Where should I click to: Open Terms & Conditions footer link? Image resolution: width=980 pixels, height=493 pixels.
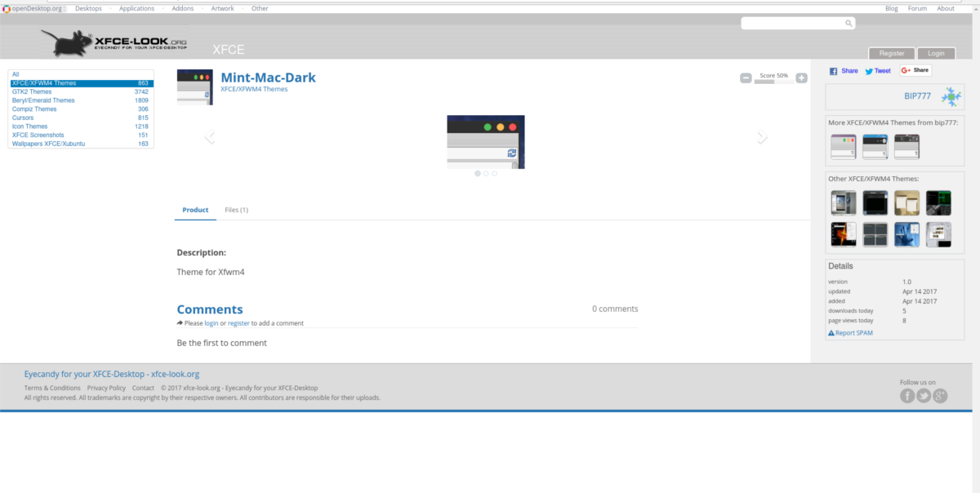[52, 388]
